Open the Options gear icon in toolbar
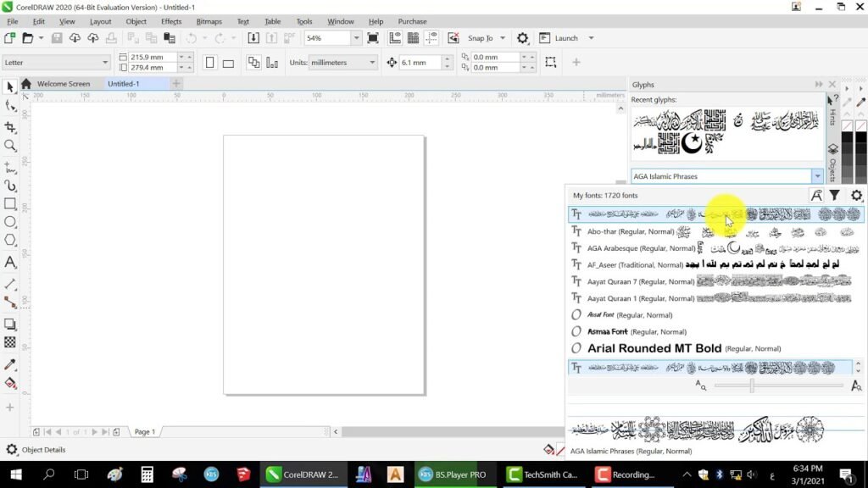The image size is (868, 488). tap(522, 38)
